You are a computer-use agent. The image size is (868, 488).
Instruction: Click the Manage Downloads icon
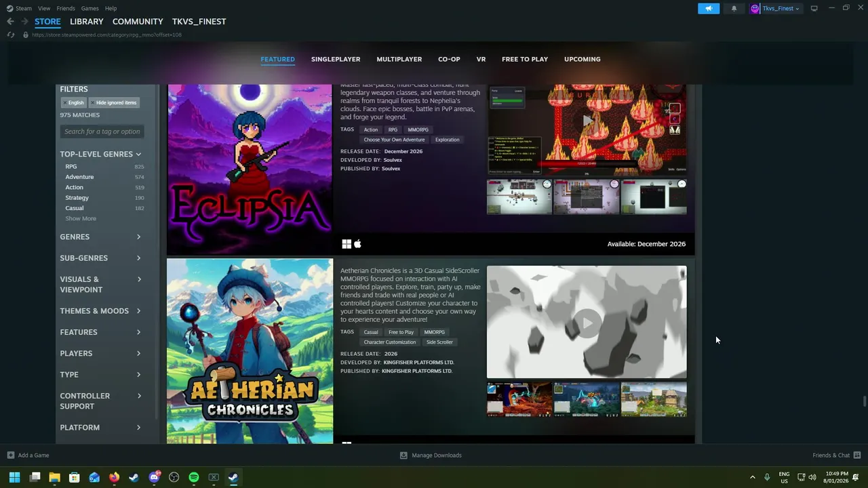pyautogui.click(x=403, y=455)
